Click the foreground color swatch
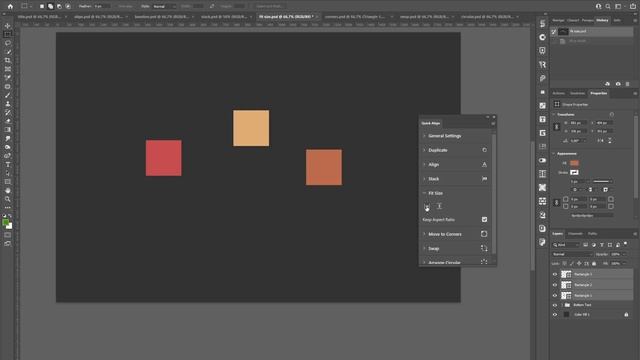Viewport: 640px width, 360px height. click(5, 223)
